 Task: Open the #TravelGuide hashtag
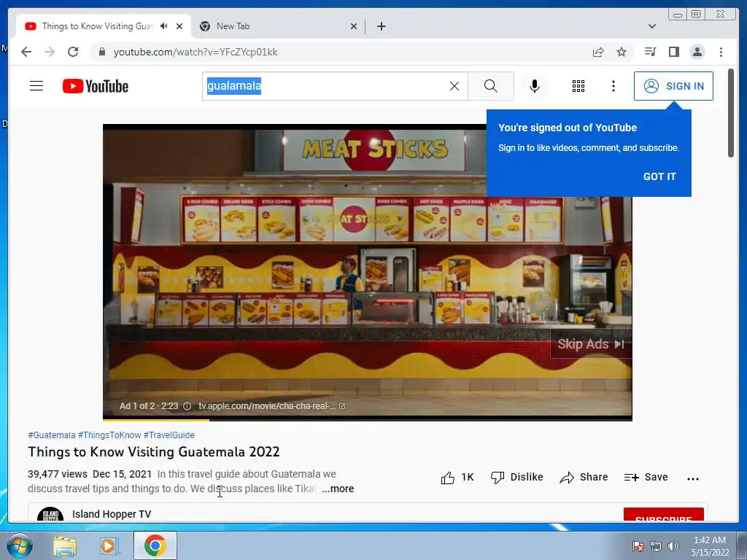[x=169, y=435]
